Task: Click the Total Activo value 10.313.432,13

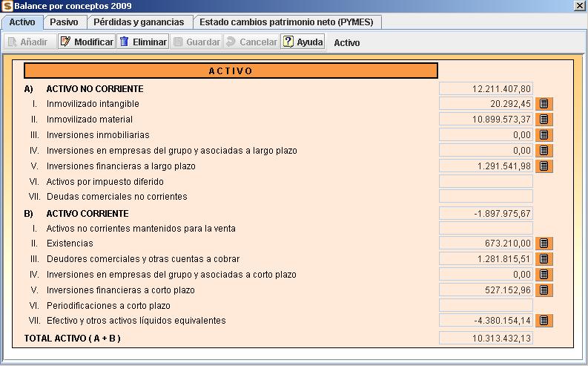Action: [486, 339]
